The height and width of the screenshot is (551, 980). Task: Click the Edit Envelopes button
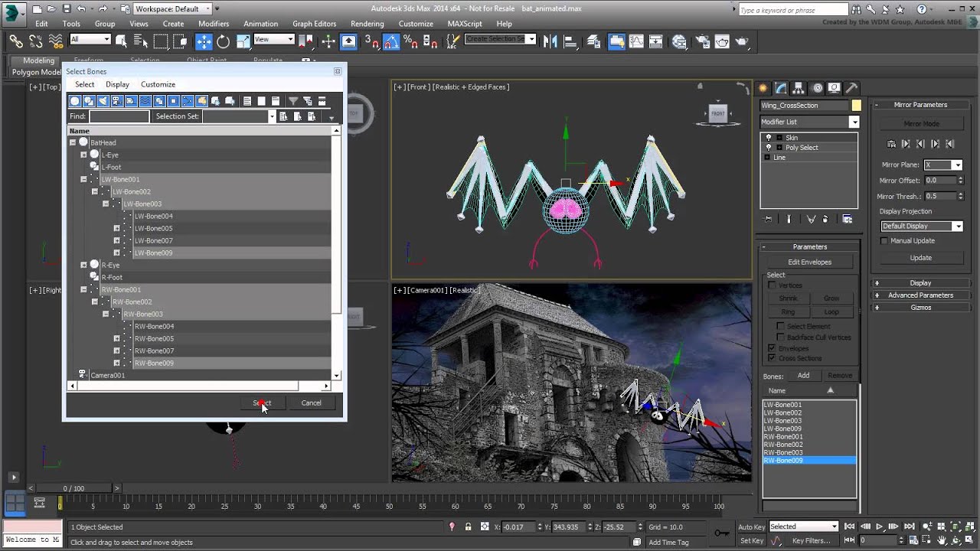(x=809, y=262)
